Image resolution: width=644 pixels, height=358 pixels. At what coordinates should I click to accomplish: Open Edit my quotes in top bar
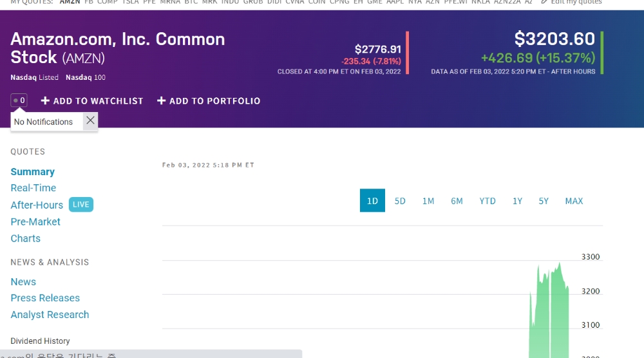[572, 2]
